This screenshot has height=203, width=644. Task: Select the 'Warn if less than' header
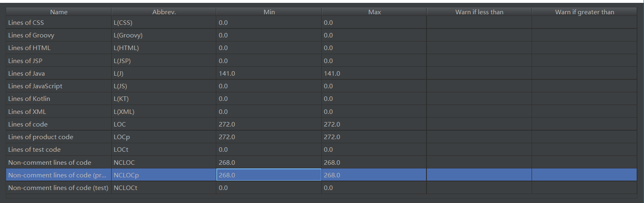coord(479,12)
